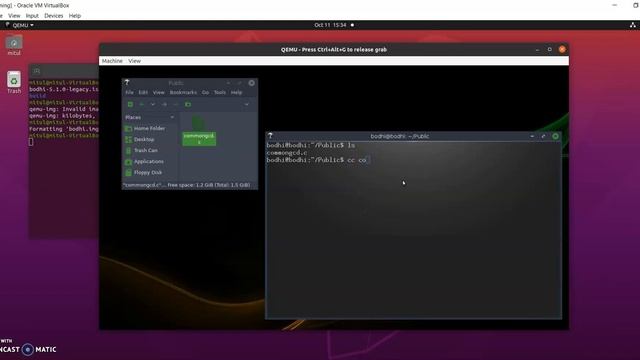Open the VirtualBox Help menu
Screen dimensions: 640x360
coord(75,16)
